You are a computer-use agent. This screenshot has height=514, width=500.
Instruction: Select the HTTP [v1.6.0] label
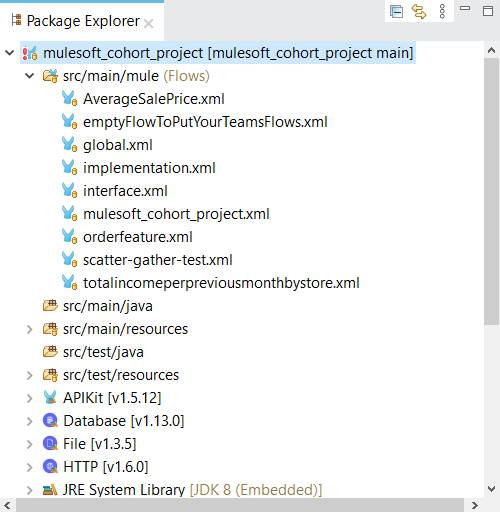[x=106, y=467]
